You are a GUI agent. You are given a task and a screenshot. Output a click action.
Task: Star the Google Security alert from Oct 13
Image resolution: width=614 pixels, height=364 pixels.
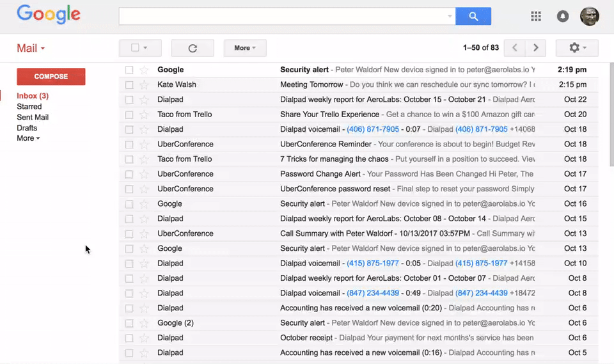(144, 248)
